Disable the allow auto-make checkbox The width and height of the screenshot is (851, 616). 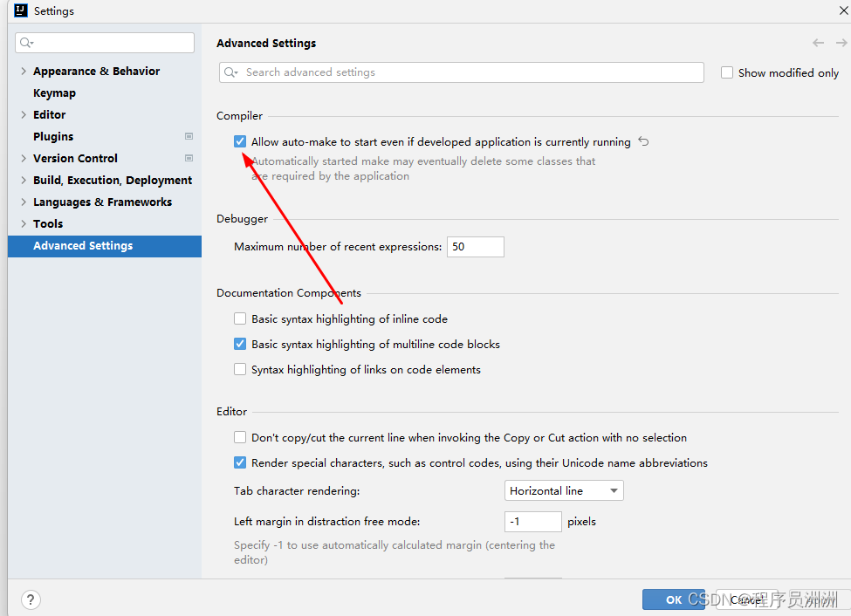[x=240, y=141]
